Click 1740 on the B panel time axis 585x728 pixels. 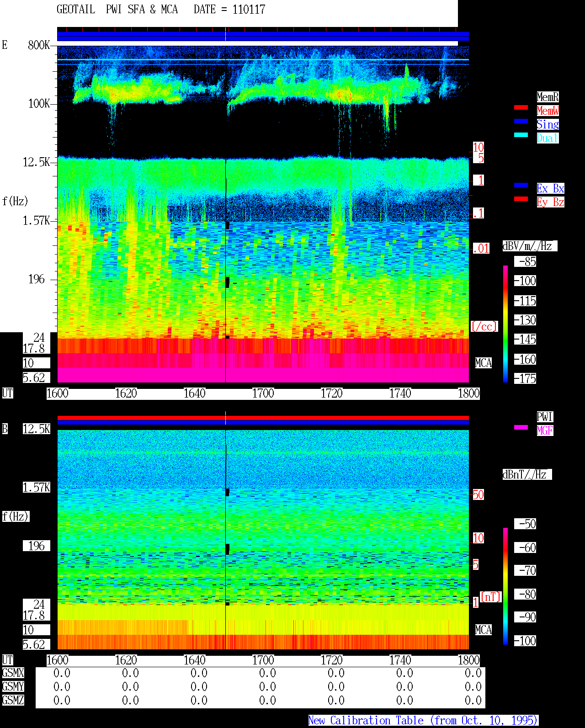(x=400, y=660)
